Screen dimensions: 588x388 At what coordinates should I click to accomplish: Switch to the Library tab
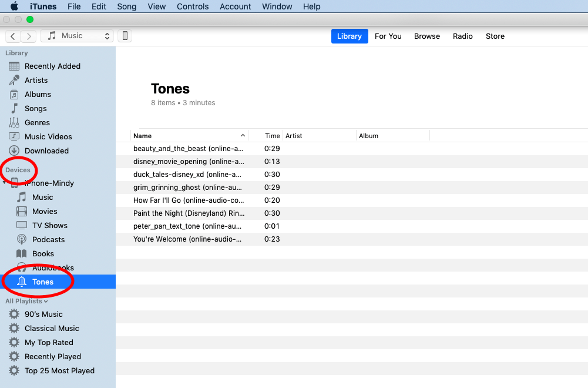click(x=350, y=36)
